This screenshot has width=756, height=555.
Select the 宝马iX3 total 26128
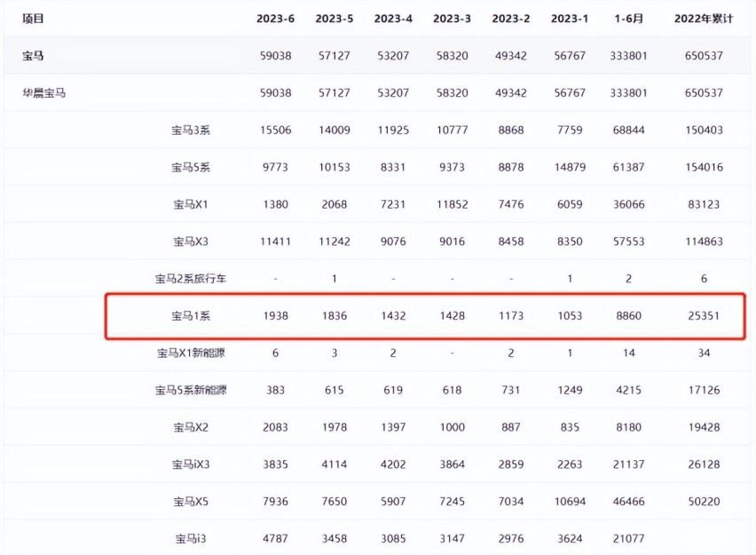click(704, 464)
